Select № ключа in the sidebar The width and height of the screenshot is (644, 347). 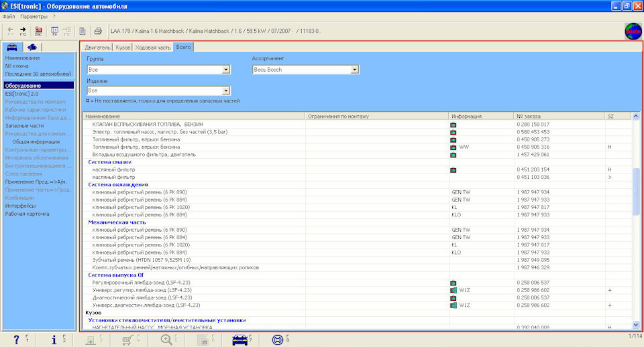(x=17, y=66)
